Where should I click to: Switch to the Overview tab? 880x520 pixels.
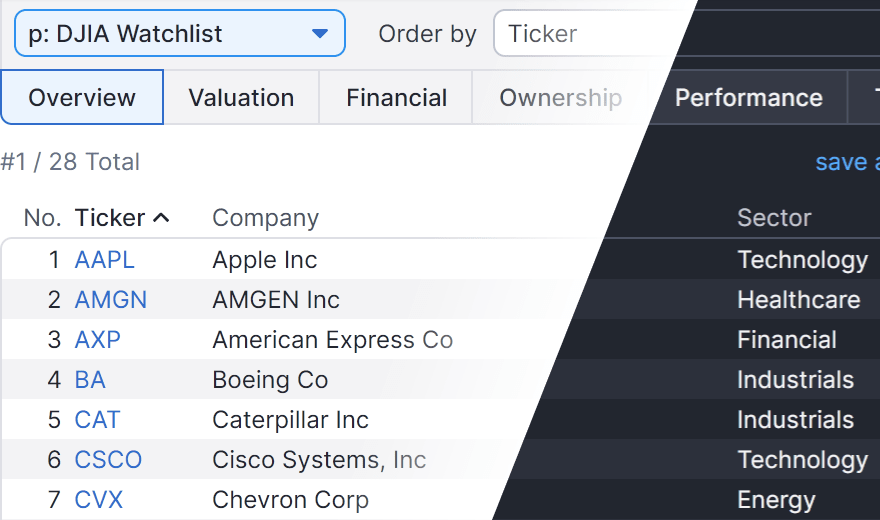pyautogui.click(x=82, y=98)
